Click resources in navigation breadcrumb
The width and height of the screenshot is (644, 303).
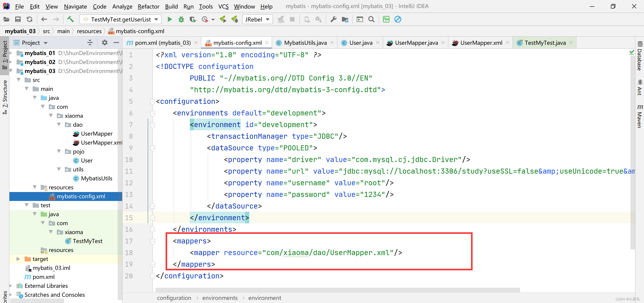[x=89, y=31]
